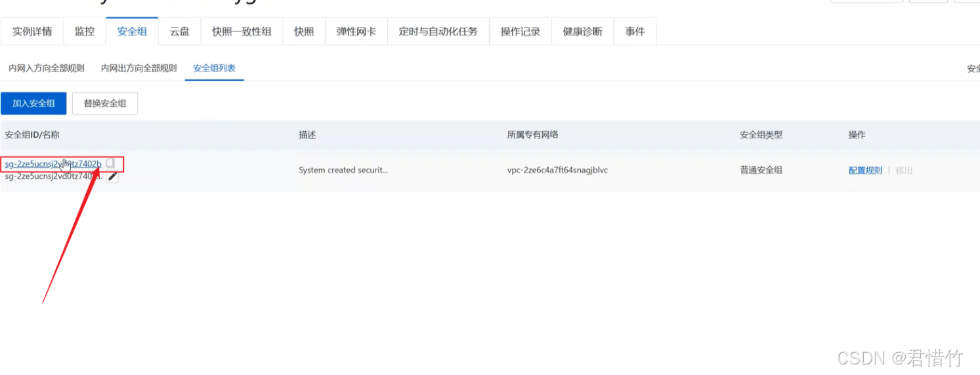
Task: Click the 配置规则 link
Action: click(865, 170)
